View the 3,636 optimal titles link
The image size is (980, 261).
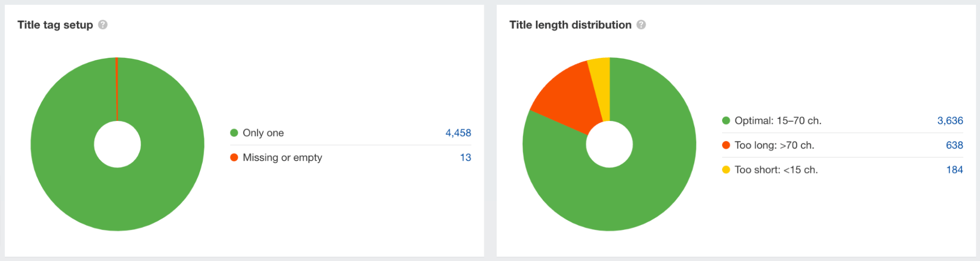(x=950, y=120)
